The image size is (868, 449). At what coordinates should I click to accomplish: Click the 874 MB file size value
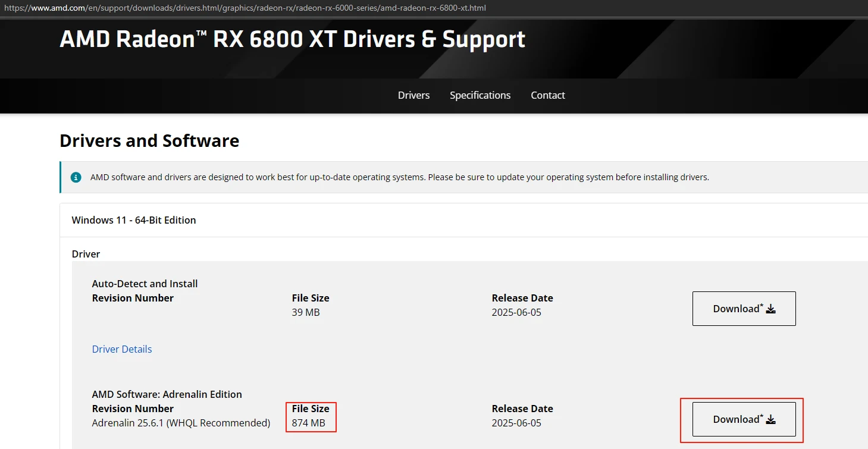[x=308, y=423]
